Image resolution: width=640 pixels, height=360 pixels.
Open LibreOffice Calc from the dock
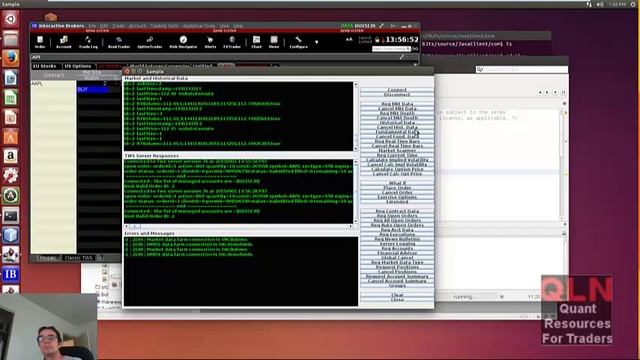tap(11, 97)
